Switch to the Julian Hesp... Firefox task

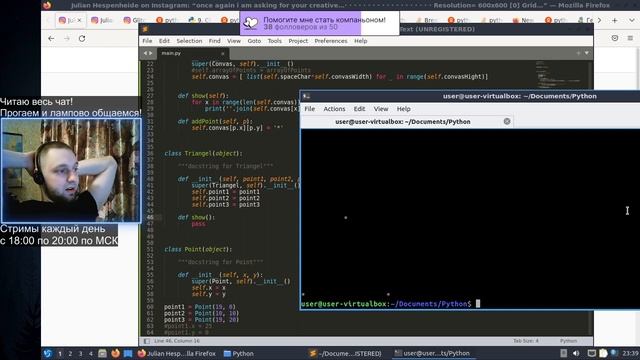pos(177,353)
